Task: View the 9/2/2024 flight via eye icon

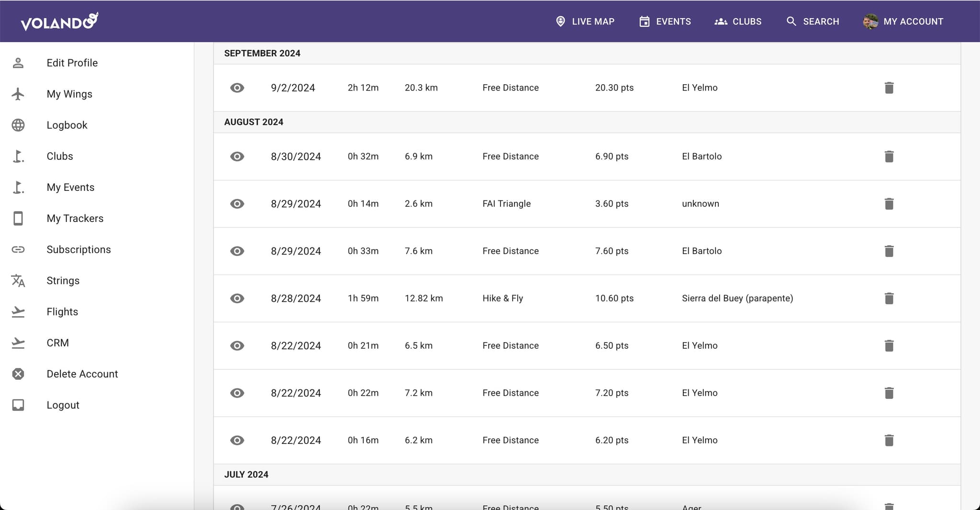Action: click(237, 88)
